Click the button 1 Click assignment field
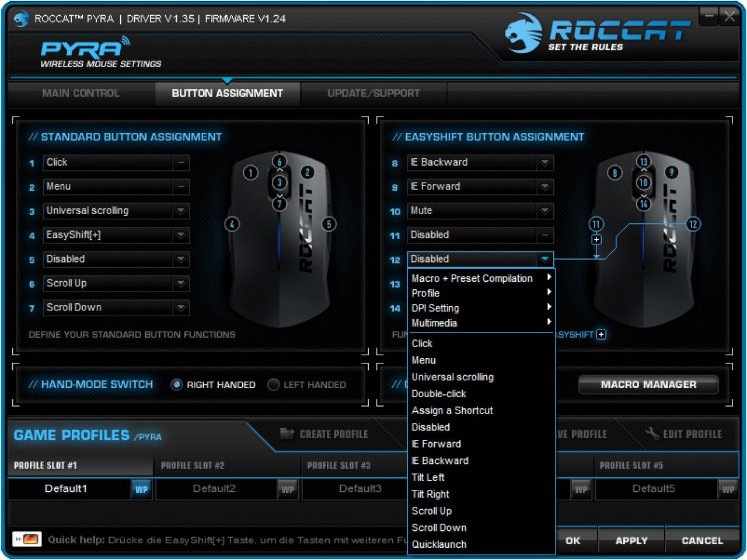 (116, 163)
